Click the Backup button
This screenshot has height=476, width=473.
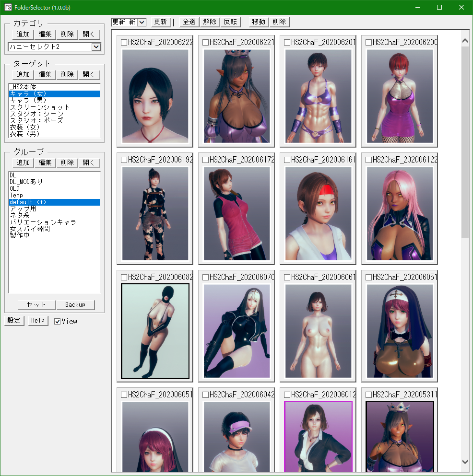point(76,305)
